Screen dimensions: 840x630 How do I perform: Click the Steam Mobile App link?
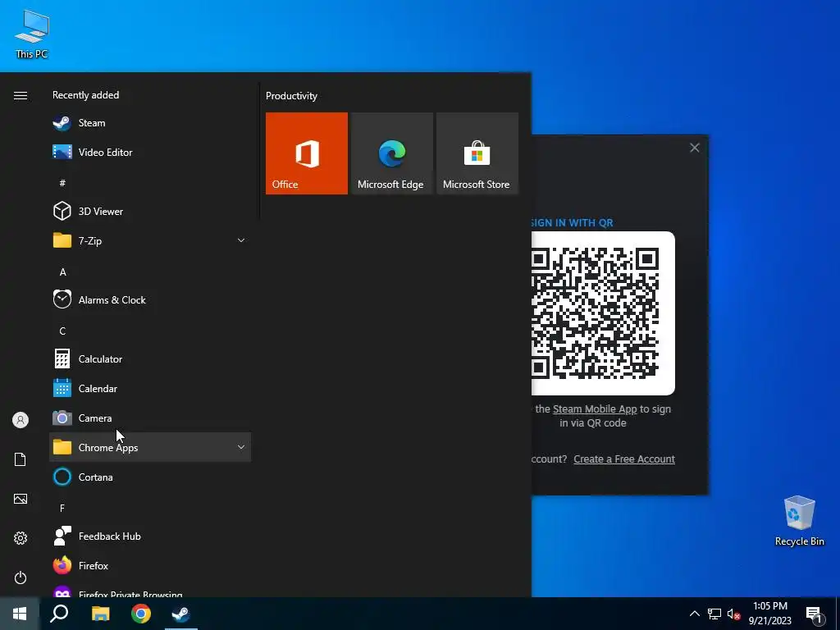click(595, 409)
